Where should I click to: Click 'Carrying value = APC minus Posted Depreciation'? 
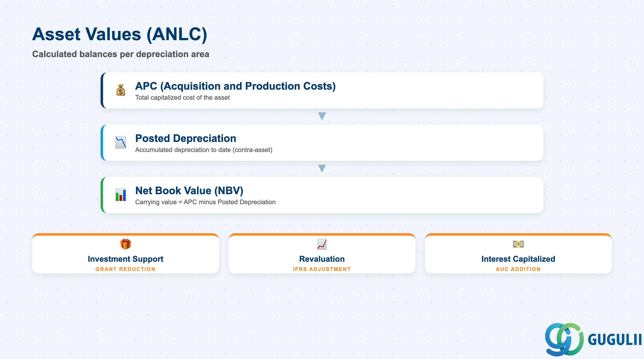[205, 202]
